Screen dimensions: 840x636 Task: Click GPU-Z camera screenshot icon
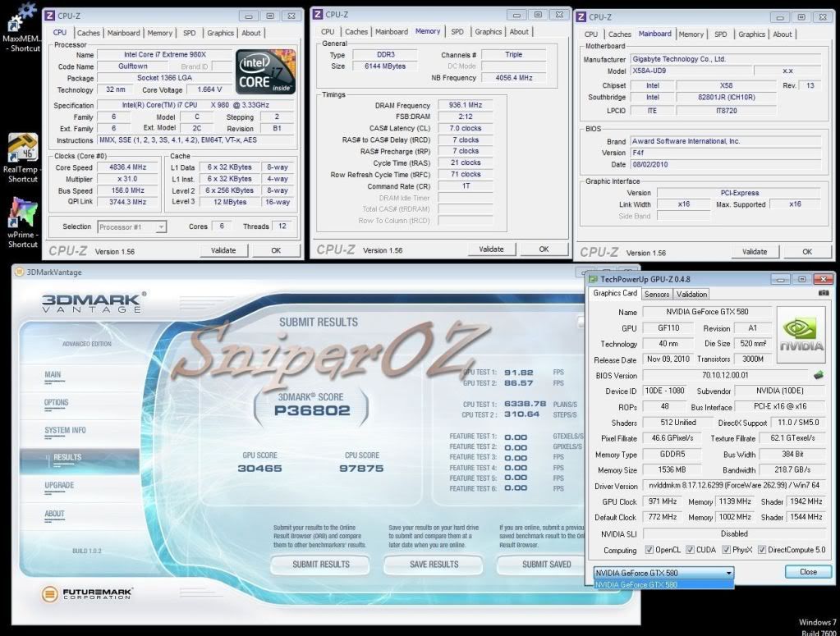point(823,293)
